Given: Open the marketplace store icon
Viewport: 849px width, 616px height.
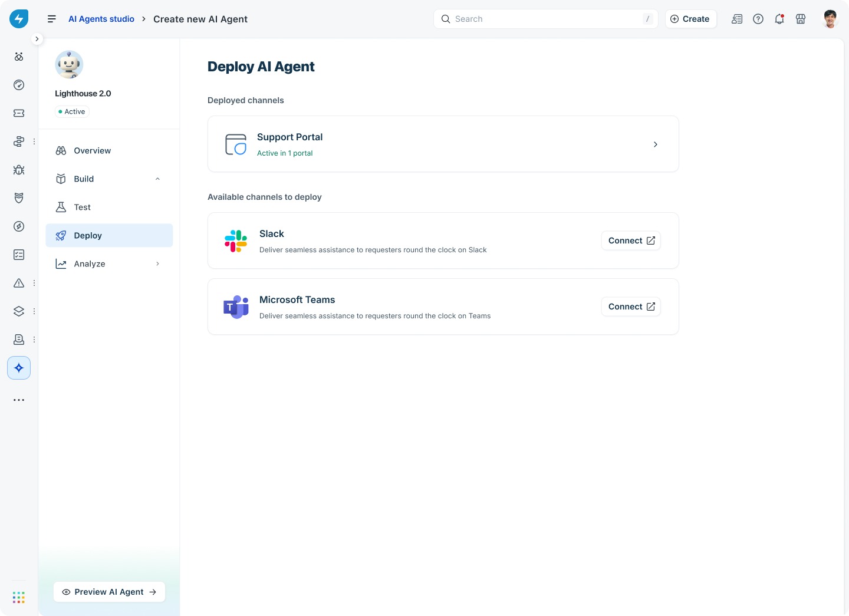Looking at the screenshot, I should pyautogui.click(x=801, y=19).
